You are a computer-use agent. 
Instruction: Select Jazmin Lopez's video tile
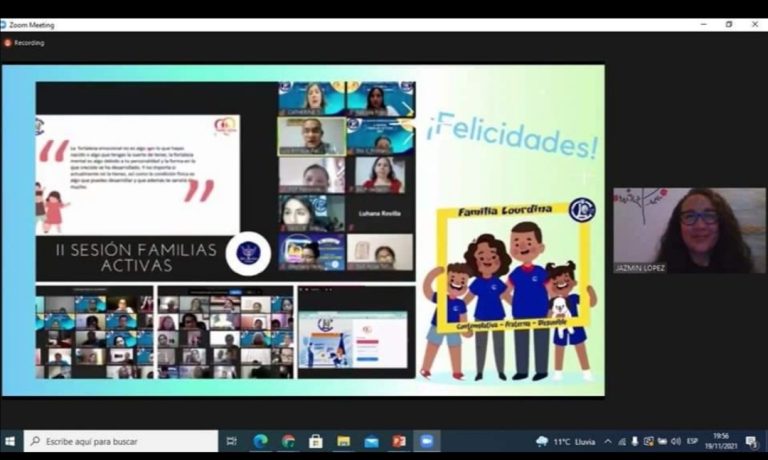(689, 231)
